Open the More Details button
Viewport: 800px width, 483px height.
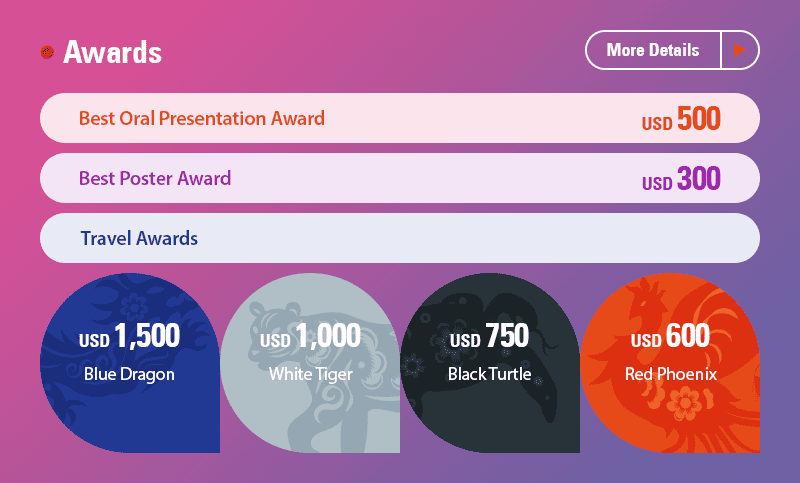tap(652, 50)
